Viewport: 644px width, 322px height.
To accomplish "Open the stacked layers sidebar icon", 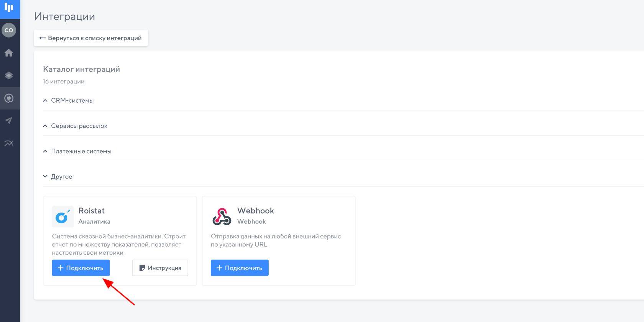I will pyautogui.click(x=9, y=75).
